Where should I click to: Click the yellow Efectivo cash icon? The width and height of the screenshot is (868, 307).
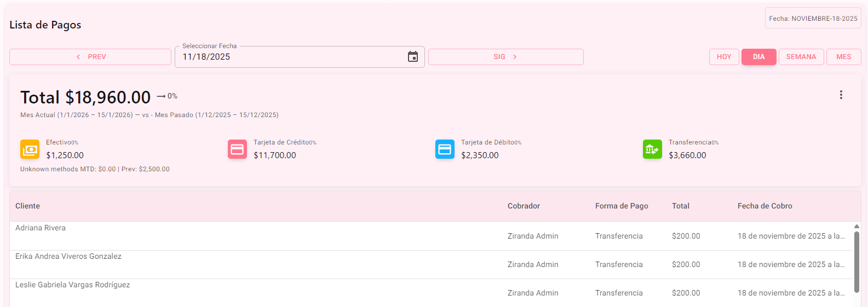pos(30,149)
